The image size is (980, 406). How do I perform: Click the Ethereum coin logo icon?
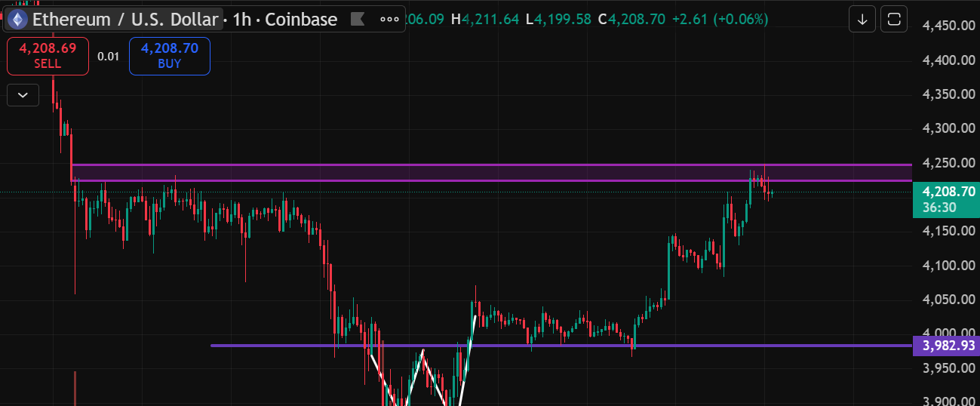(17, 20)
